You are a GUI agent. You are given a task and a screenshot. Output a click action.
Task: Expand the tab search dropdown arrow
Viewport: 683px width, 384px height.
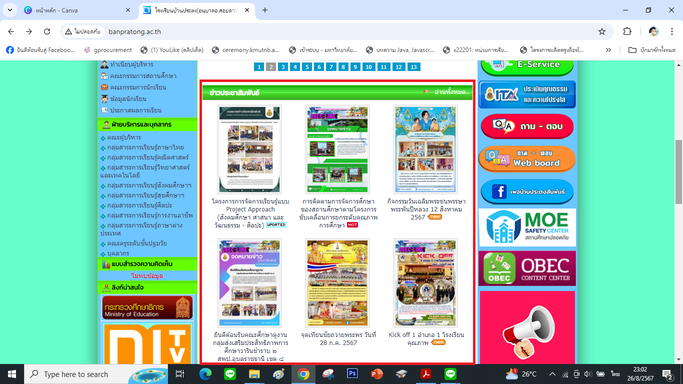click(10, 10)
